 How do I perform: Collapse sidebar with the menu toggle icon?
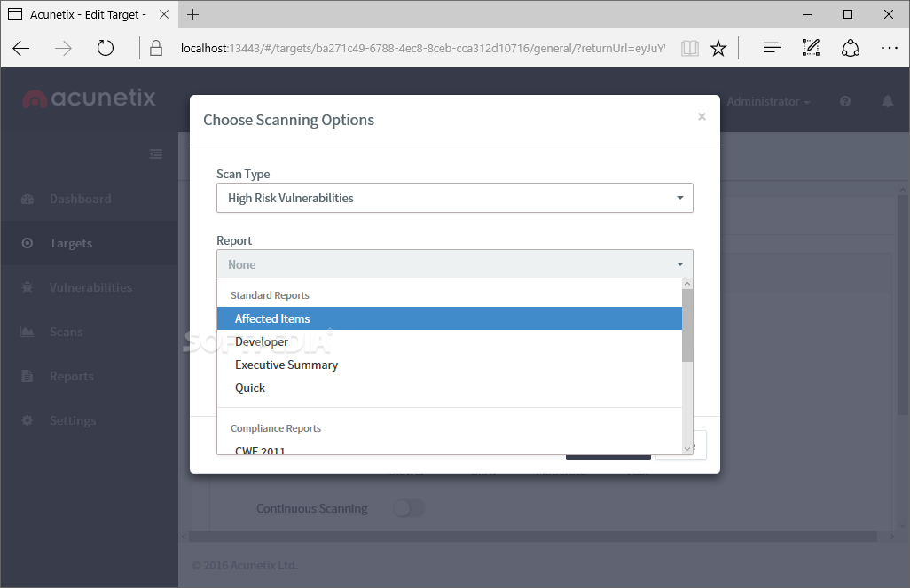tap(155, 153)
